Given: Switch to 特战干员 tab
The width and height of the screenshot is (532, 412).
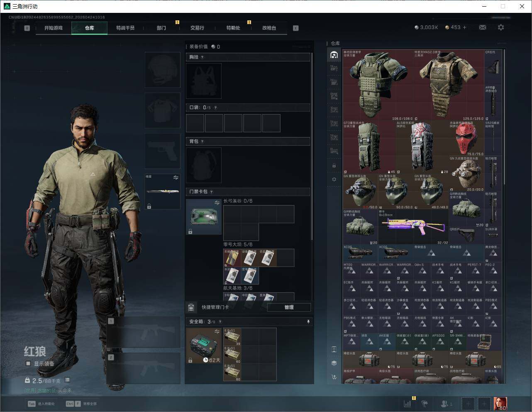Looking at the screenshot, I should point(125,28).
